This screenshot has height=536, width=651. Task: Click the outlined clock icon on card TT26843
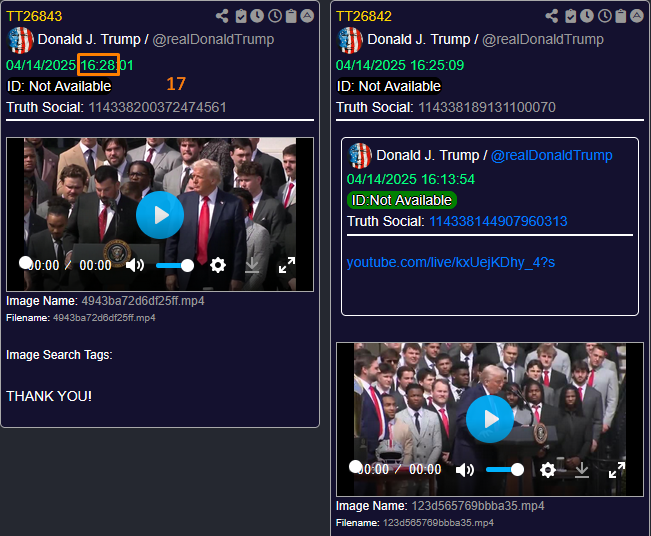[x=275, y=16]
